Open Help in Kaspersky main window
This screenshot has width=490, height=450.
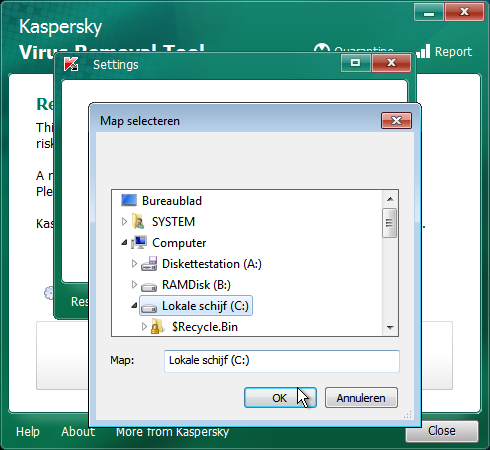pos(28,432)
